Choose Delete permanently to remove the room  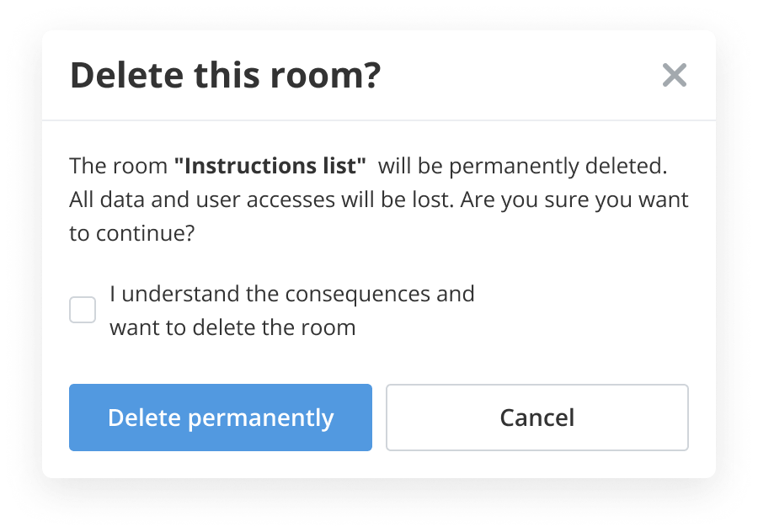tap(221, 418)
